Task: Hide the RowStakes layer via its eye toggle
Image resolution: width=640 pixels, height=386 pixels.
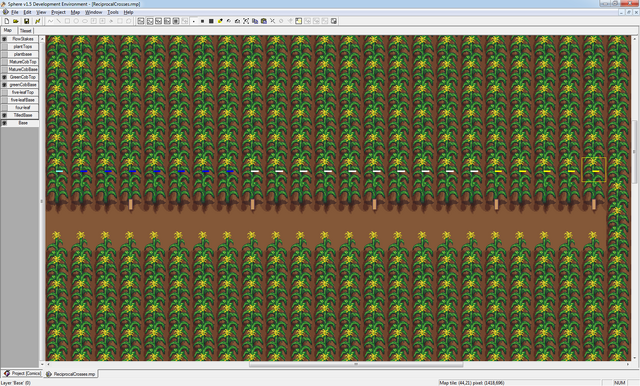Action: coord(4,39)
